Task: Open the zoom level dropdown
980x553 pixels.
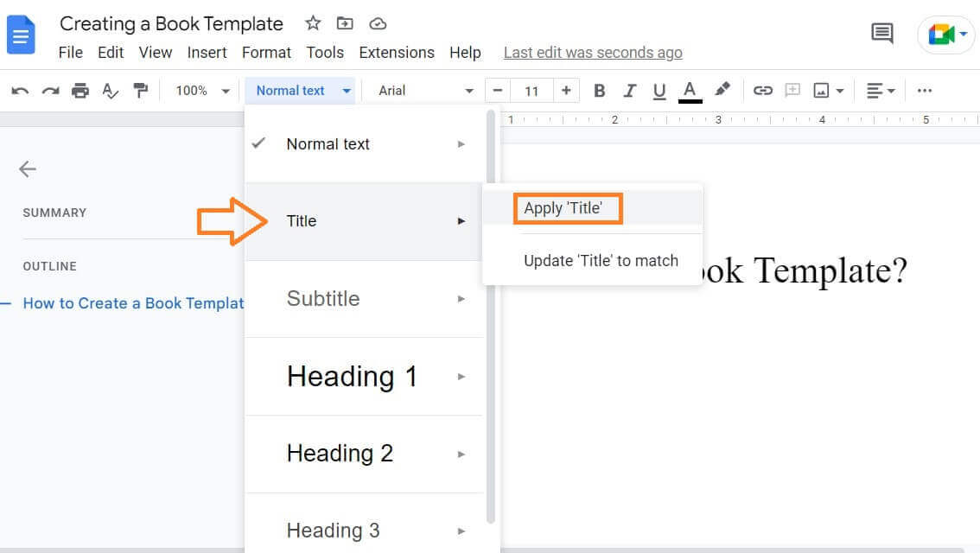Action: 201,90
